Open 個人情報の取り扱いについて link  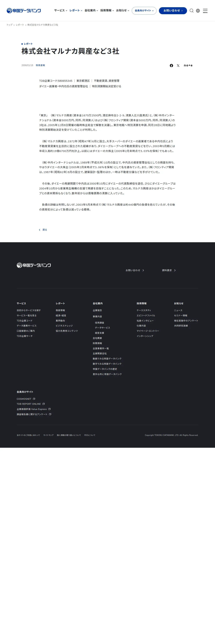click(x=69, y=435)
